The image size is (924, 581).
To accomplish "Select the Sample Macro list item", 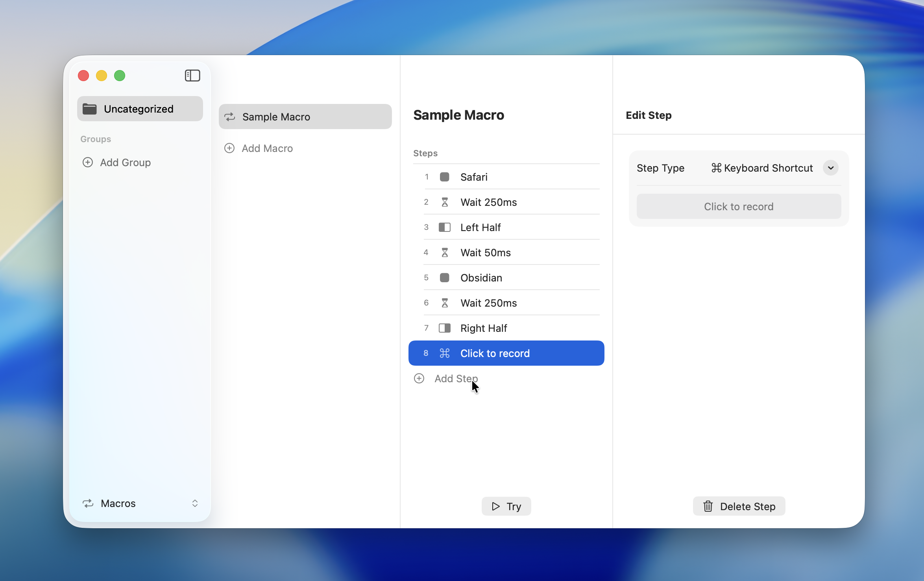I will pos(305,117).
